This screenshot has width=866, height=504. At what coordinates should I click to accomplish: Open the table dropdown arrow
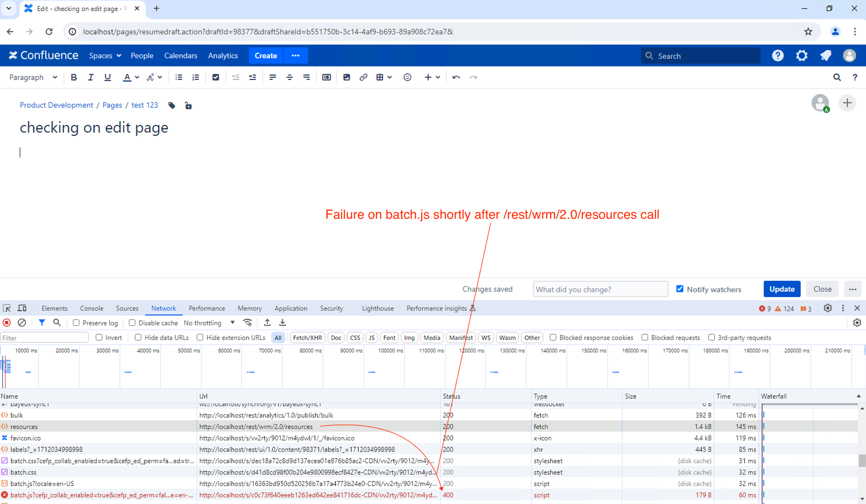coord(390,77)
